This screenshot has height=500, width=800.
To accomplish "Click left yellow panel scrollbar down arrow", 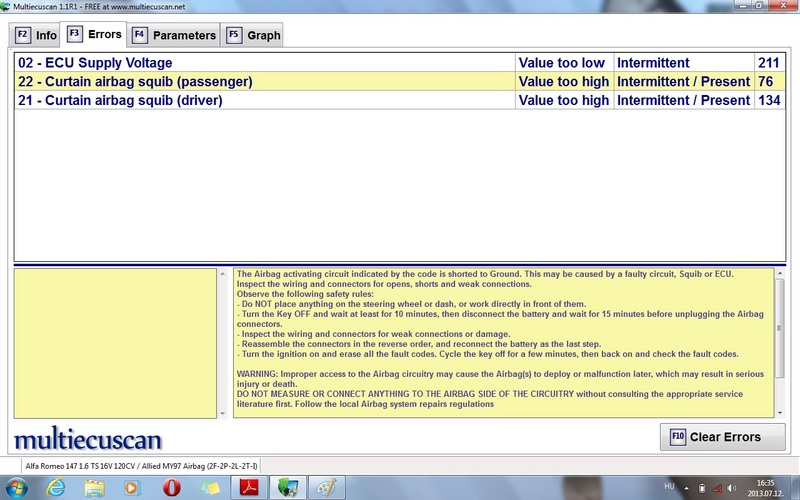I will pos(222,413).
